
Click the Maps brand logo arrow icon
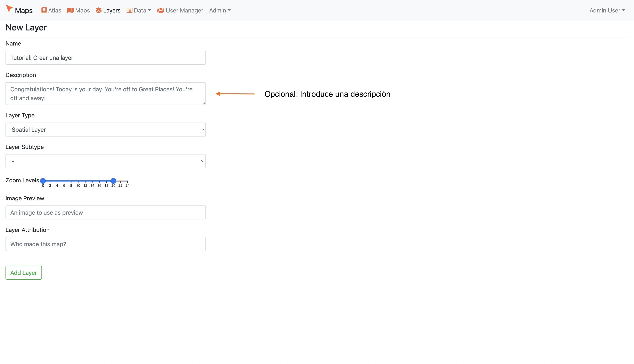(9, 8)
